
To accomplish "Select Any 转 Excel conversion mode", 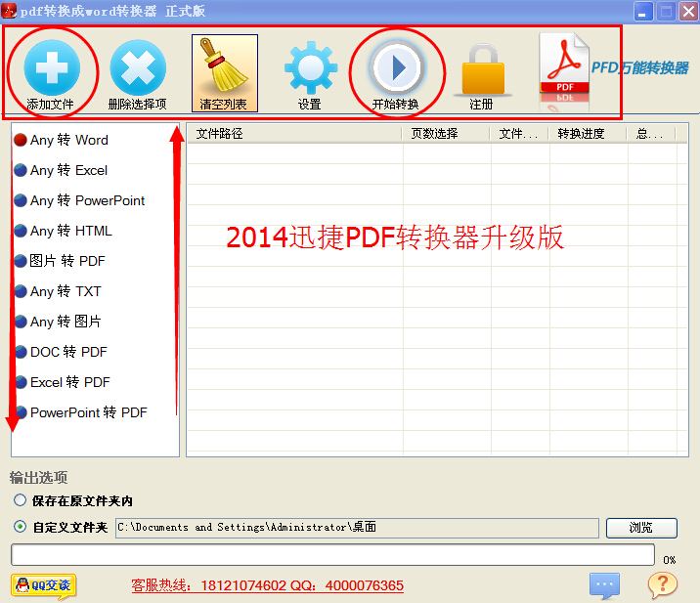I will (x=62, y=170).
